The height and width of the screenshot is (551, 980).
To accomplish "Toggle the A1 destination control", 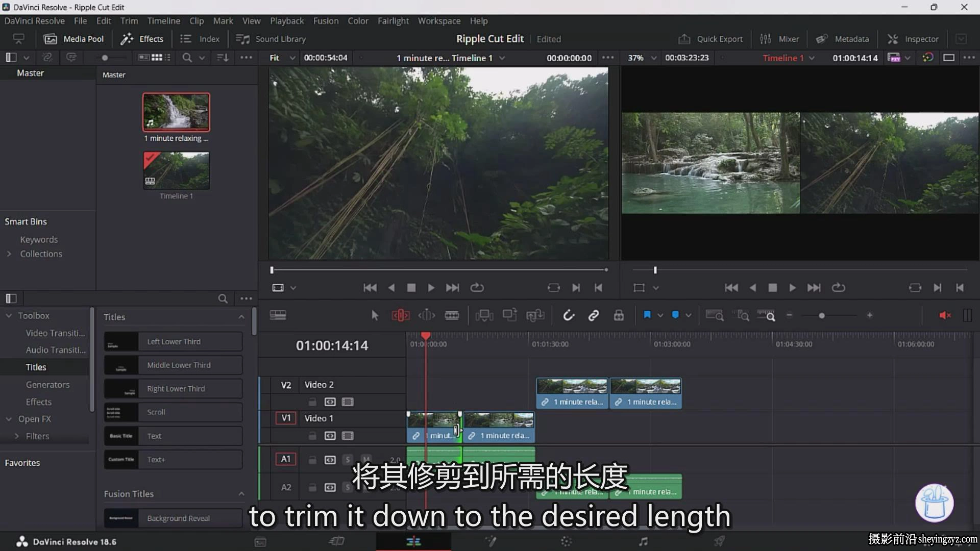I will [x=286, y=459].
